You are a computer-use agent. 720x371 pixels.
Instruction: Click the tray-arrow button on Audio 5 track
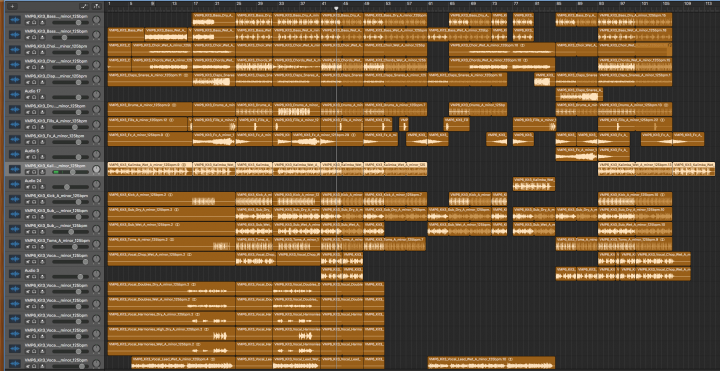(42, 157)
